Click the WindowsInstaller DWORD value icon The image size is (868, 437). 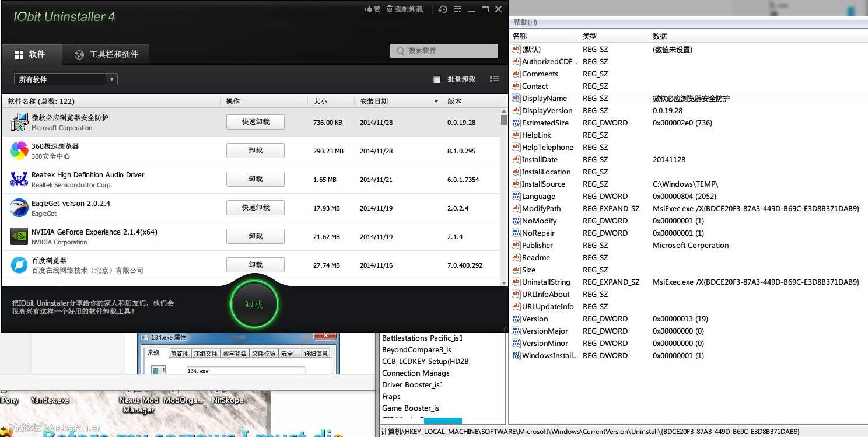(516, 355)
